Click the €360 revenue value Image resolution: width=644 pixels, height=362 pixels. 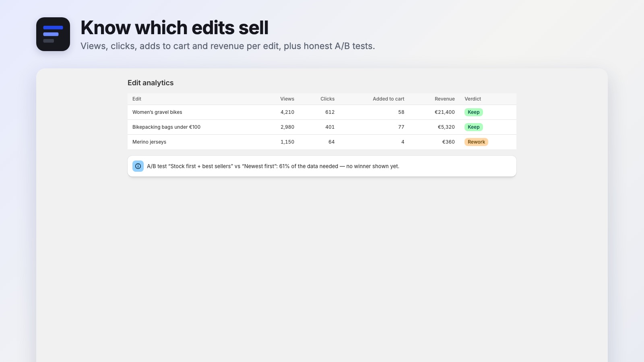[448, 142]
